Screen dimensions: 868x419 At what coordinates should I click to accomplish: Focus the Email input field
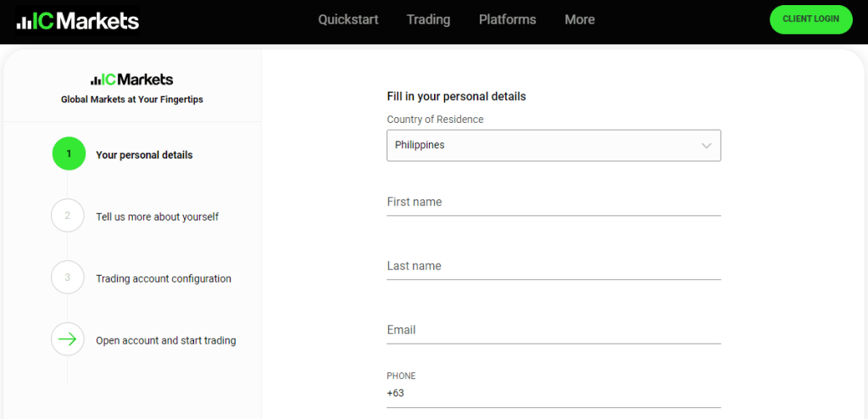[x=554, y=330]
